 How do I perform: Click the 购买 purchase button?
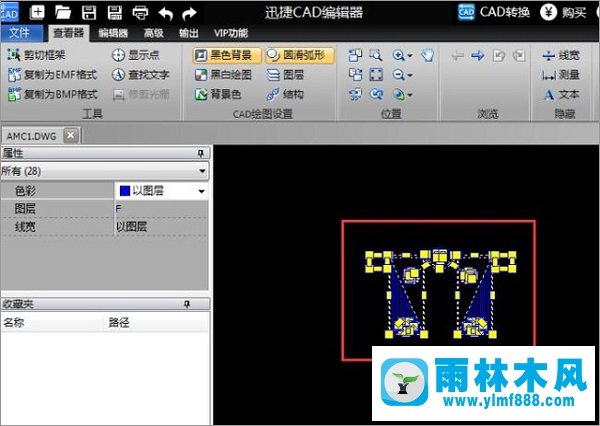pyautogui.click(x=563, y=12)
